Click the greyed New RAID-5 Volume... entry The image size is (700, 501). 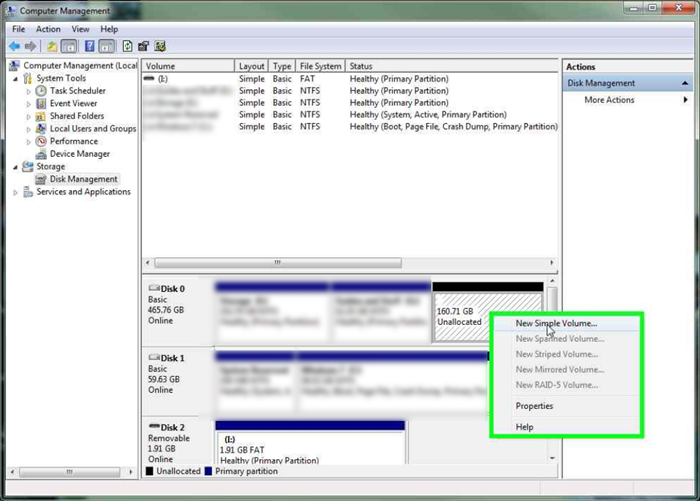point(566,385)
